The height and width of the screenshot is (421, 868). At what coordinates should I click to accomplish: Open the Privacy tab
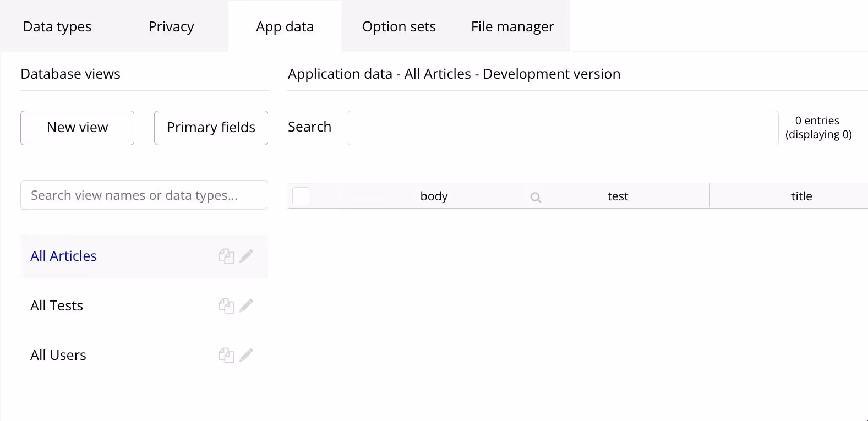pyautogui.click(x=171, y=26)
